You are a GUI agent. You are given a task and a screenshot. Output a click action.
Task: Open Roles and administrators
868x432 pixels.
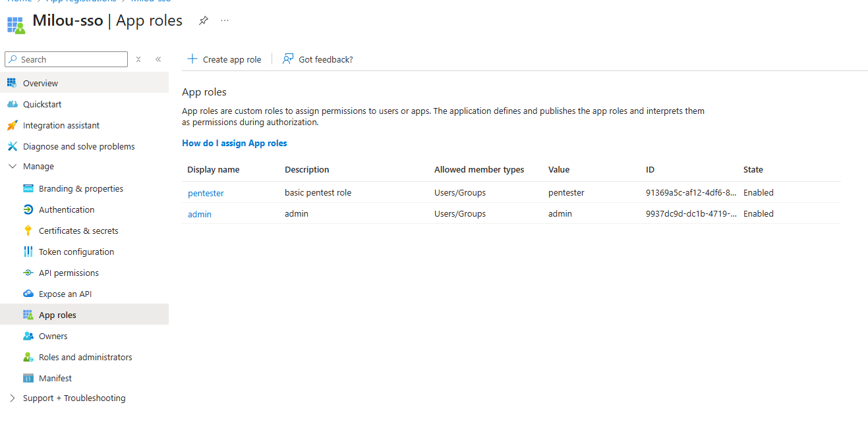click(x=85, y=356)
